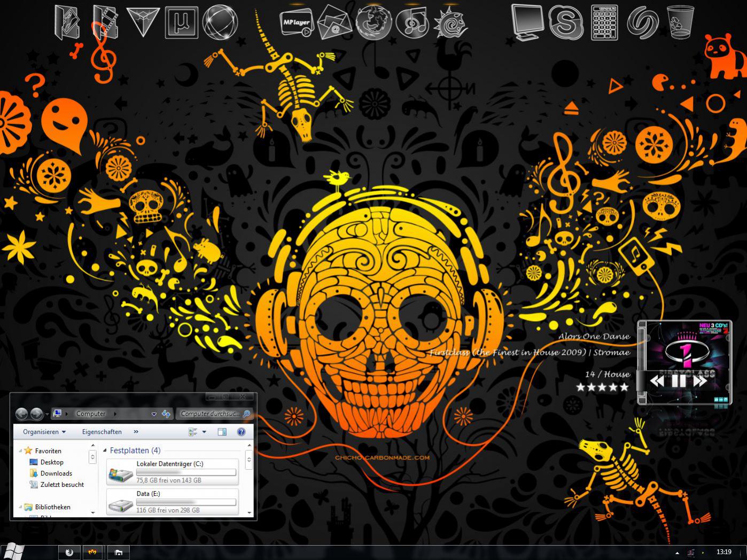Launch Skype from the dock

(566, 22)
